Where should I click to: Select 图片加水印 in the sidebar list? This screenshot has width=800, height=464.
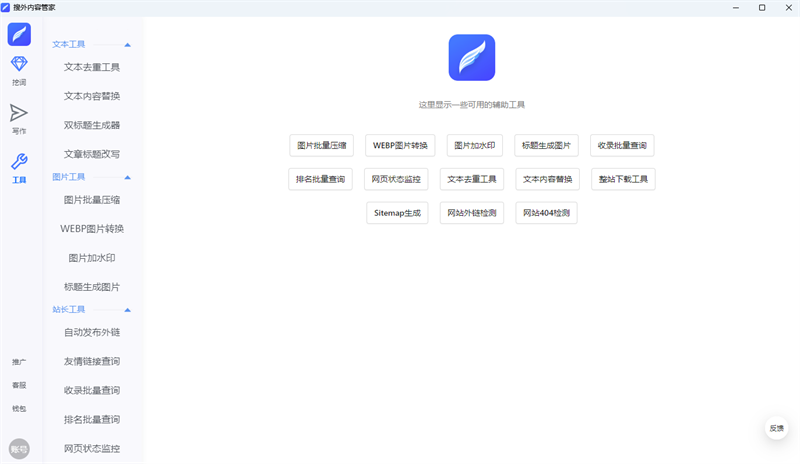92,258
